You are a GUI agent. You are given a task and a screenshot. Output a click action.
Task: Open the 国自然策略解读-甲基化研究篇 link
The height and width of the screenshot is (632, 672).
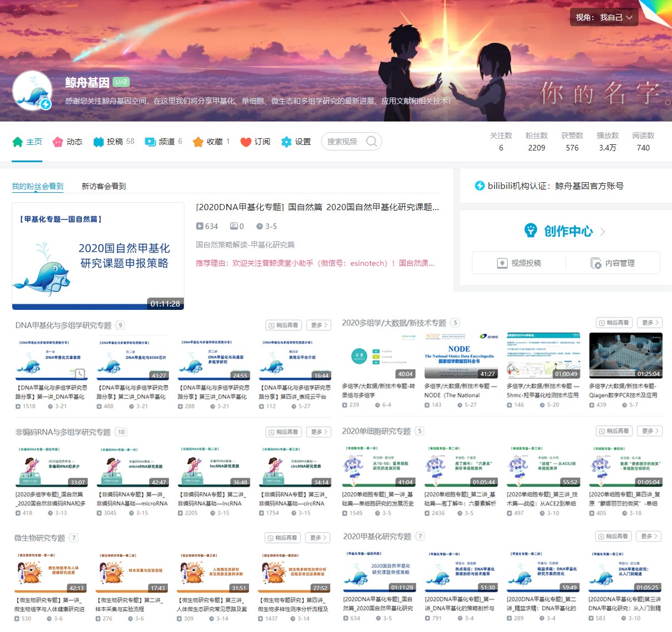click(x=245, y=245)
